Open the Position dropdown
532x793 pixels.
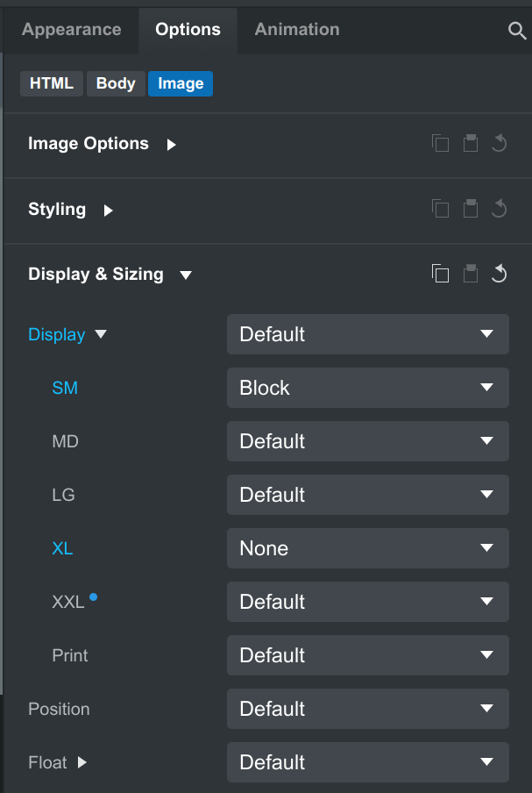[x=367, y=709]
